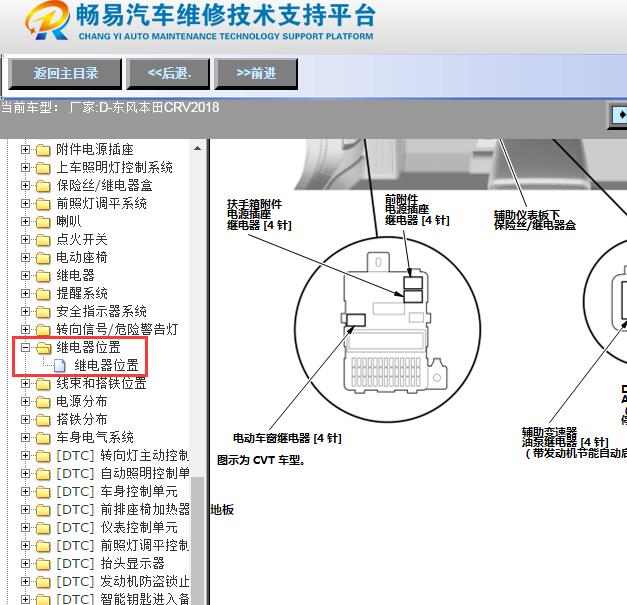Select the [DTC] 智能钥匙进入 tree label

point(123,599)
